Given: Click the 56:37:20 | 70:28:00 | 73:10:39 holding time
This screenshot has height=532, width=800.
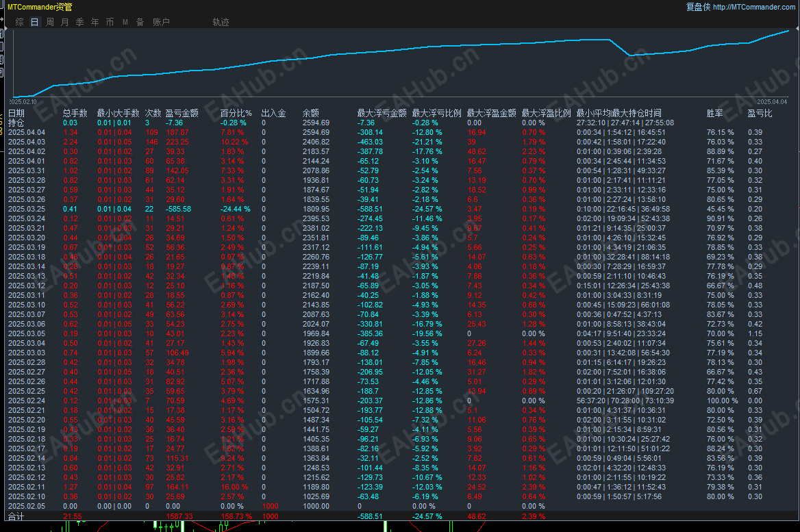Looking at the screenshot, I should click(625, 401).
